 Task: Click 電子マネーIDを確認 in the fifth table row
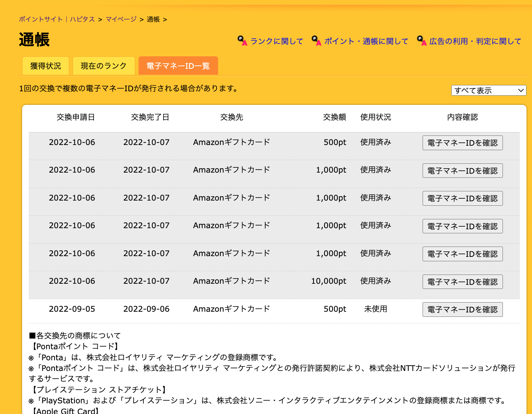[462, 254]
